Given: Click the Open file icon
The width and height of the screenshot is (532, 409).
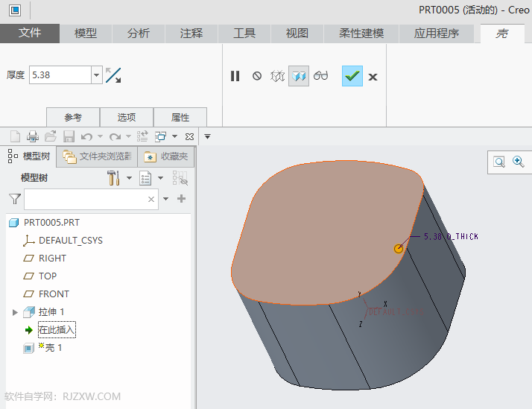Looking at the screenshot, I should pos(51,136).
